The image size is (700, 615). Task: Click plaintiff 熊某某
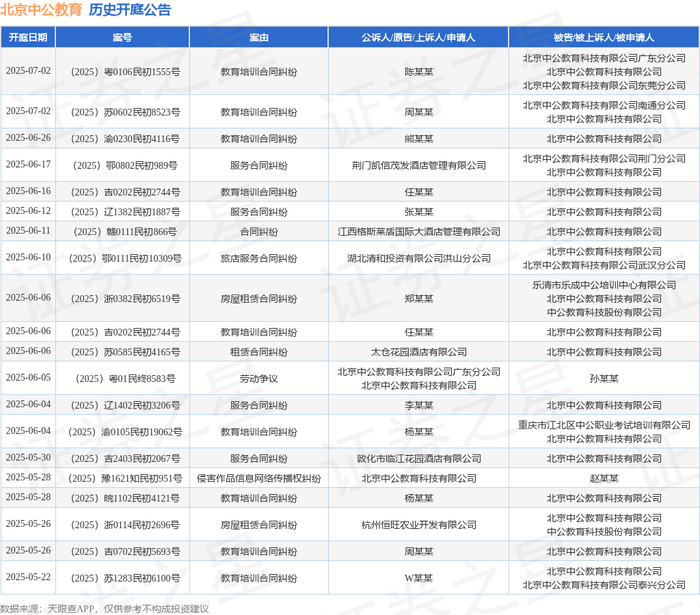click(419, 139)
